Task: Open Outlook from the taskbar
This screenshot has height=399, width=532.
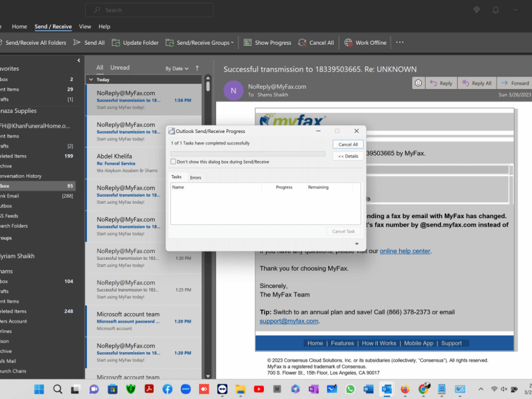Action: coord(386,389)
